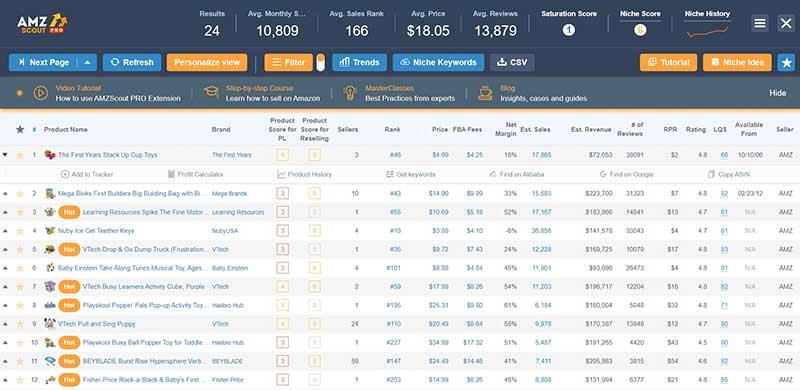This screenshot has height=390, width=800.
Task: Sort by Est. Revenue column header
Action: pyautogui.click(x=591, y=130)
